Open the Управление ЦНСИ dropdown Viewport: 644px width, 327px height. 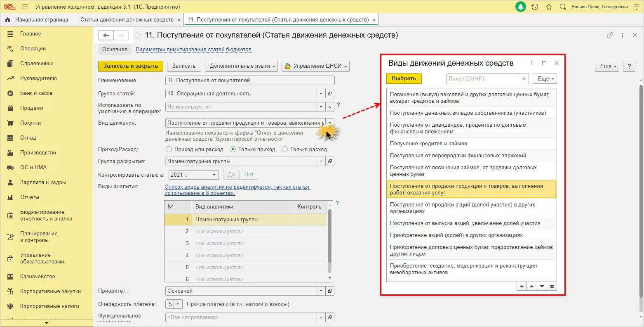pos(315,66)
